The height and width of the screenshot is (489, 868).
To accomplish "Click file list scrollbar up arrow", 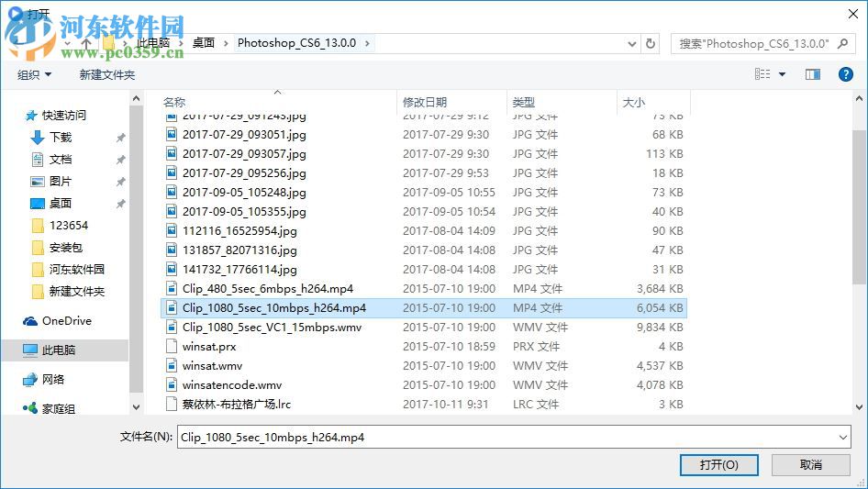I will tap(859, 98).
